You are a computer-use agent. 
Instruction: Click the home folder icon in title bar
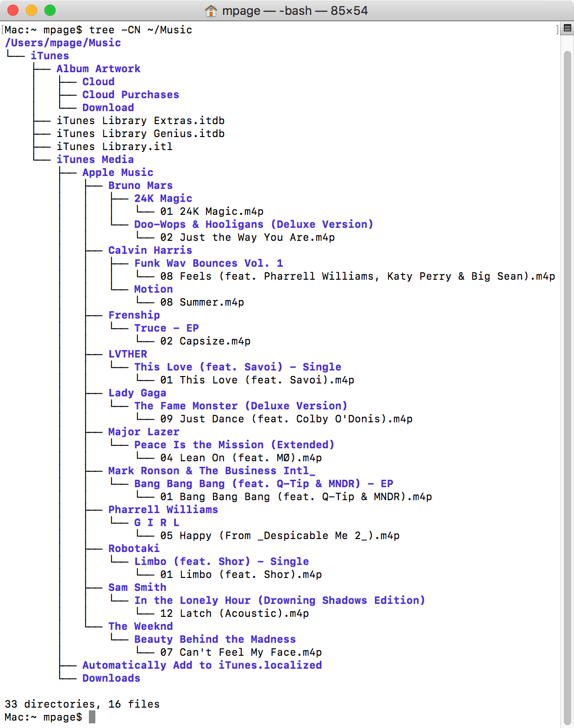211,11
